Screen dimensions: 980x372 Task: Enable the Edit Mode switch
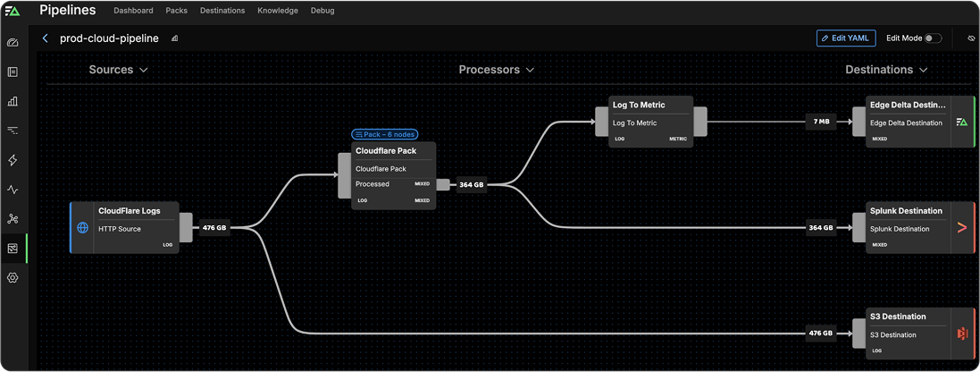click(933, 38)
